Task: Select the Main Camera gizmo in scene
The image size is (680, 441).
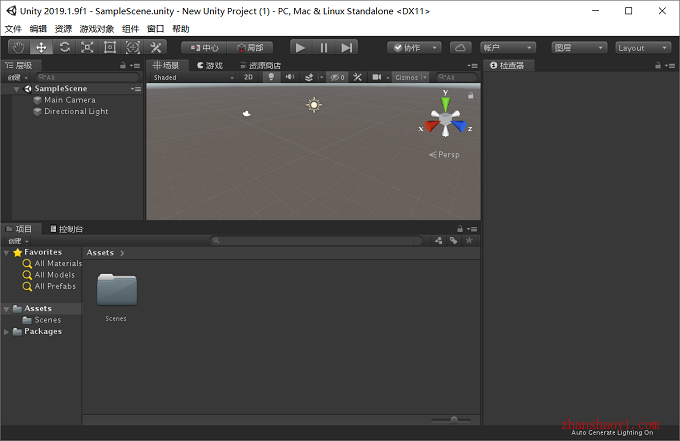Action: (x=247, y=114)
